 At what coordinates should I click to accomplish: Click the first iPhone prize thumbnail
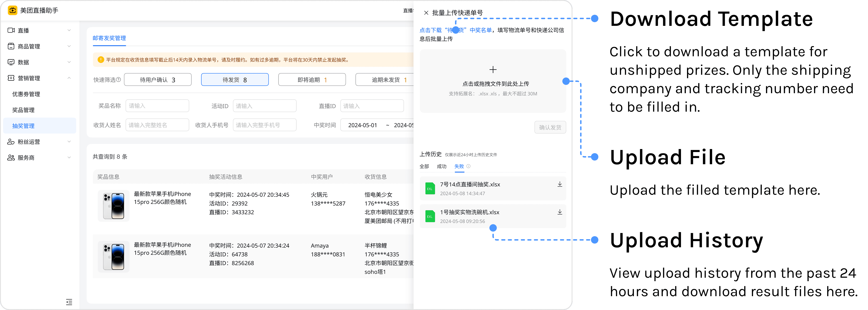[114, 206]
